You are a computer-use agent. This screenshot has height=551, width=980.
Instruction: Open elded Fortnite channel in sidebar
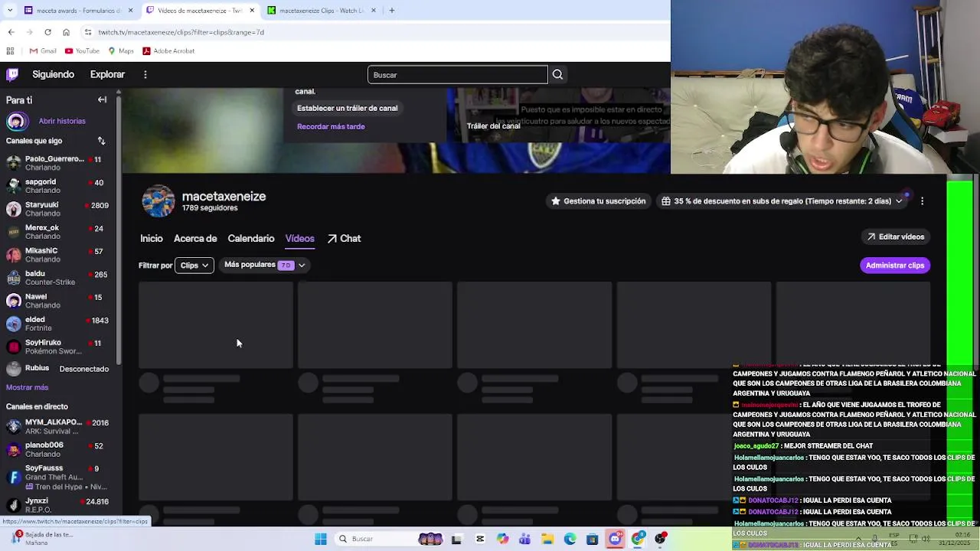57,324
